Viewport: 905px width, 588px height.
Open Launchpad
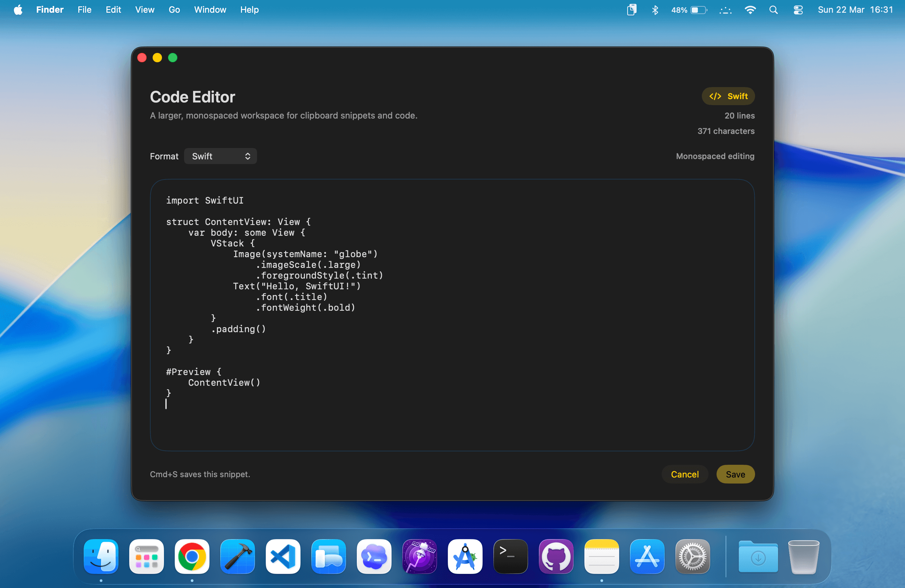coord(146,557)
